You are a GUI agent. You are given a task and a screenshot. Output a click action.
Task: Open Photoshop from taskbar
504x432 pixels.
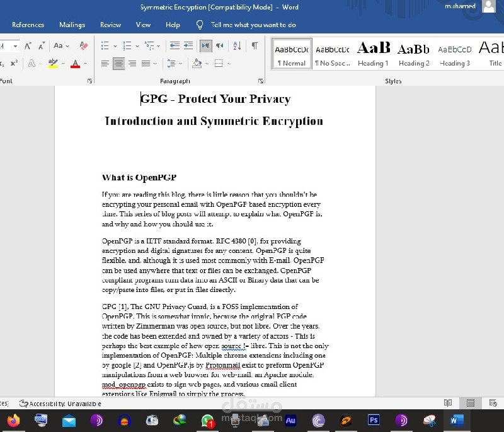pos(374,420)
